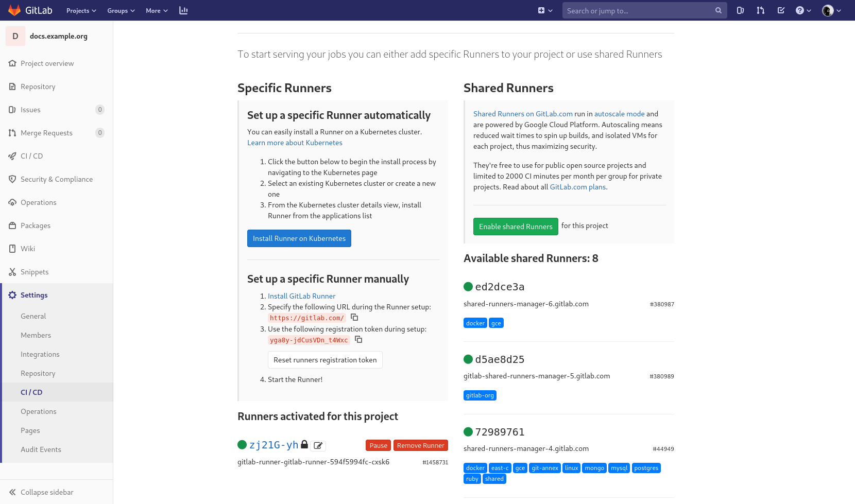The height and width of the screenshot is (504, 855).
Task: Click runner ID #1458731
Action: pos(435,462)
